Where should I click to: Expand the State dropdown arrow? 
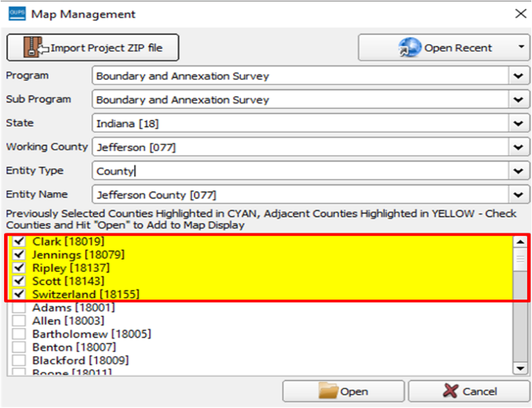[518, 123]
